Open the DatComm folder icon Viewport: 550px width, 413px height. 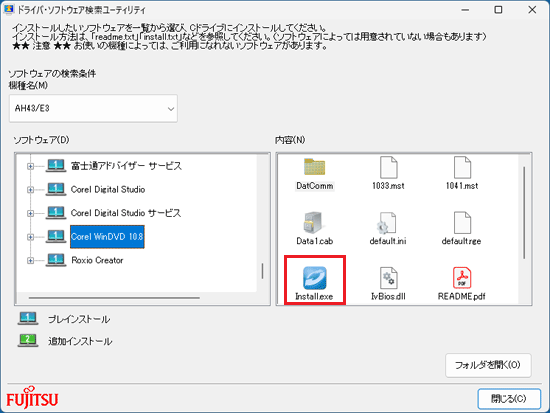click(x=314, y=167)
